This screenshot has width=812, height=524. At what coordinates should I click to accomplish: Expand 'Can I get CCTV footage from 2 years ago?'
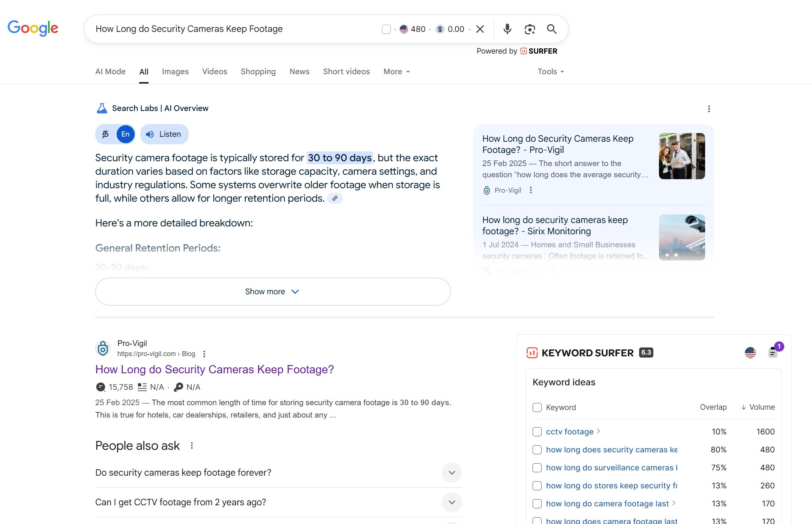tap(452, 502)
